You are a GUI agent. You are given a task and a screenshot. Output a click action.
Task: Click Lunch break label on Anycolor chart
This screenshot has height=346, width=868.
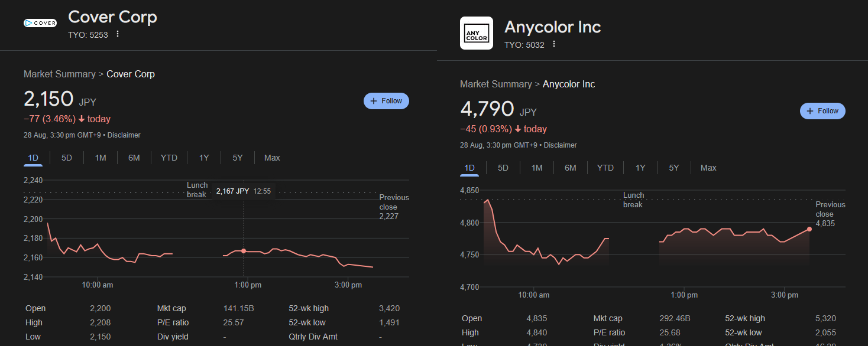pos(633,200)
